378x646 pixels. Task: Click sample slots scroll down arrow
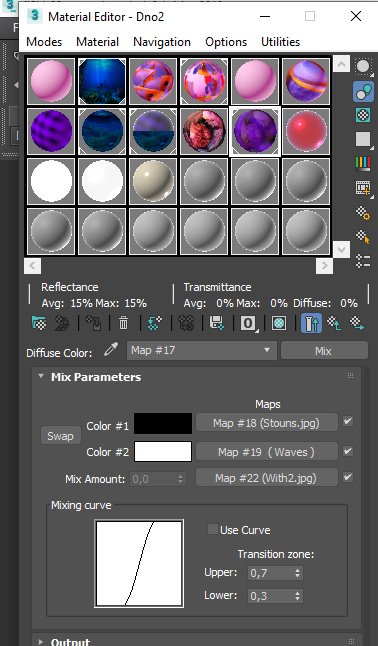pyautogui.click(x=341, y=249)
